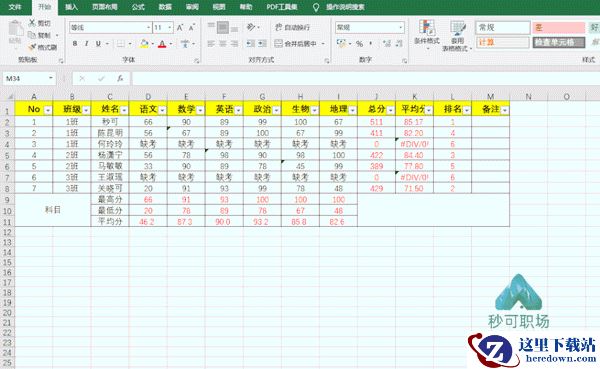Viewport: 600px width, 369px height.
Task: Toggle Italic formatting button
Action: (86, 44)
